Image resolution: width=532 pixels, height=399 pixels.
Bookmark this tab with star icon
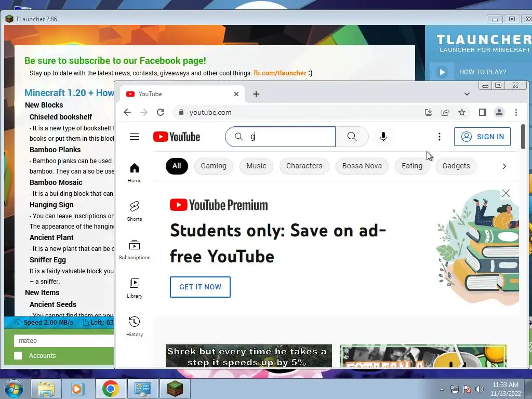pos(462,112)
